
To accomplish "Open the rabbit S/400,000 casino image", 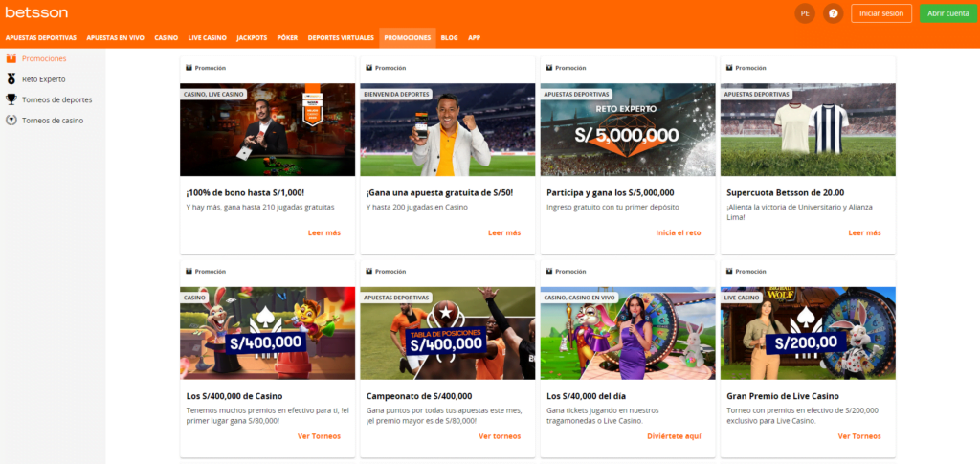I will (268, 334).
